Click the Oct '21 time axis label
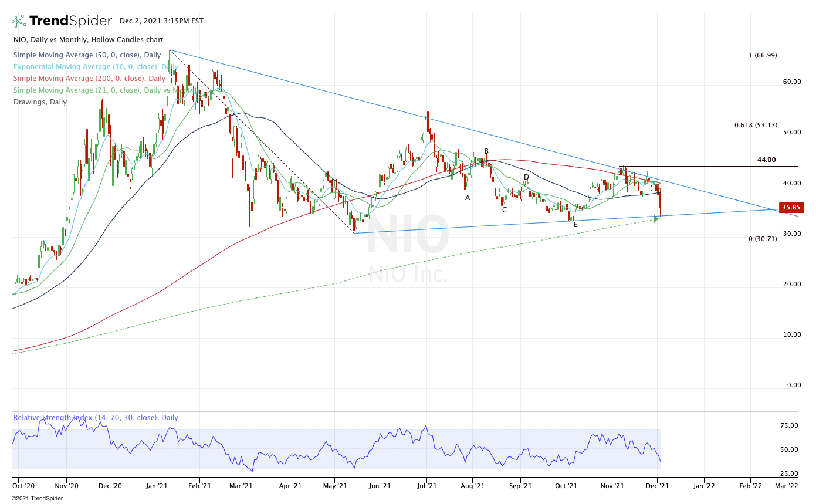The image size is (816, 504). point(566,485)
